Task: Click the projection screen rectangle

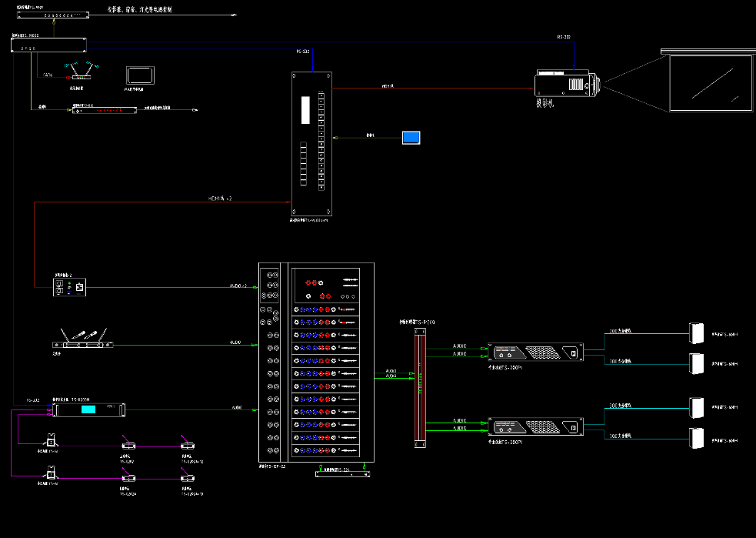Action: pyautogui.click(x=710, y=83)
